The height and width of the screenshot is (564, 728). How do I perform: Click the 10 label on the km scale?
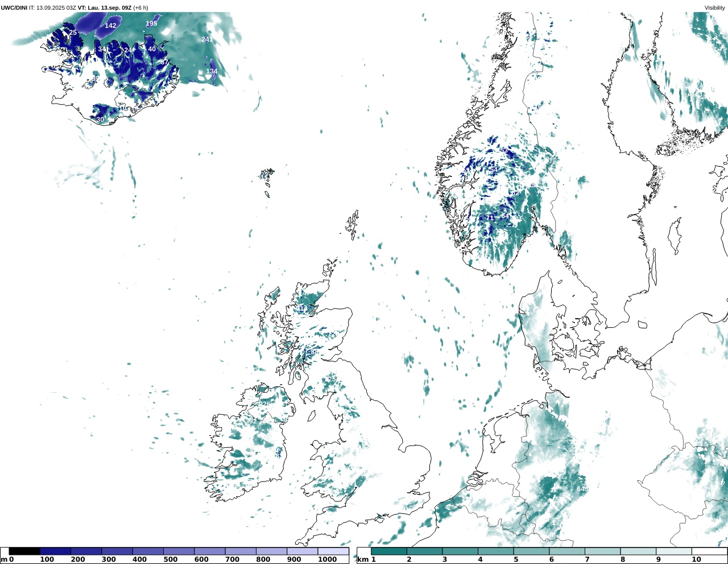(x=696, y=559)
